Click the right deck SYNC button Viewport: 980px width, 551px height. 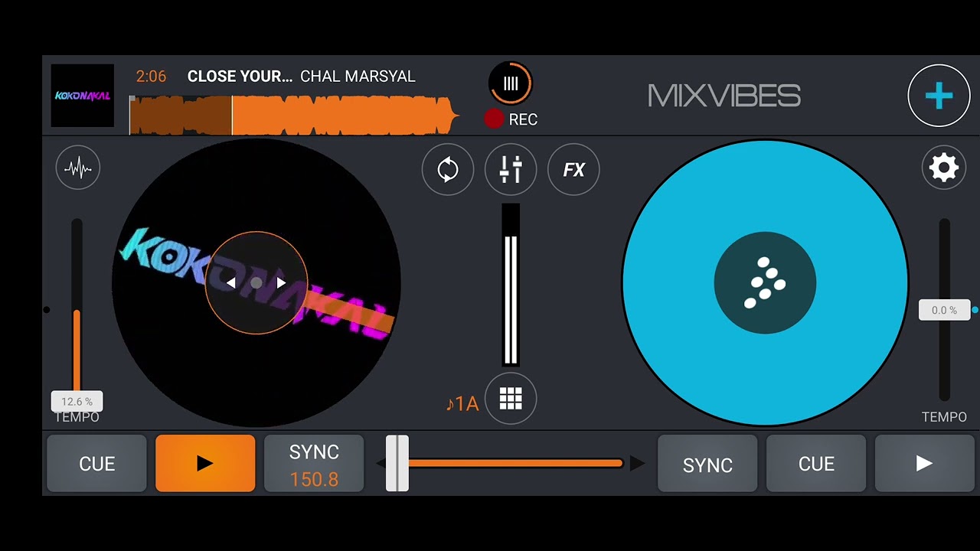tap(707, 464)
